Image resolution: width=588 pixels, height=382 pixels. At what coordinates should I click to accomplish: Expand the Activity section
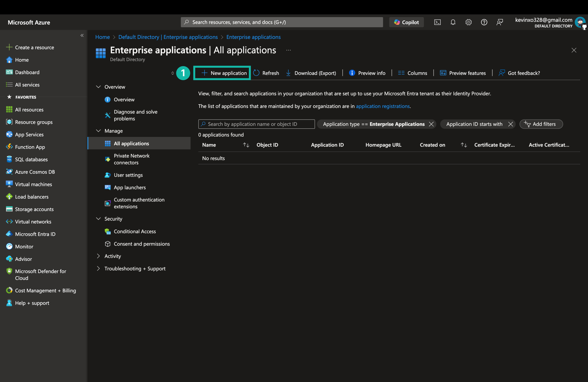pyautogui.click(x=98, y=256)
